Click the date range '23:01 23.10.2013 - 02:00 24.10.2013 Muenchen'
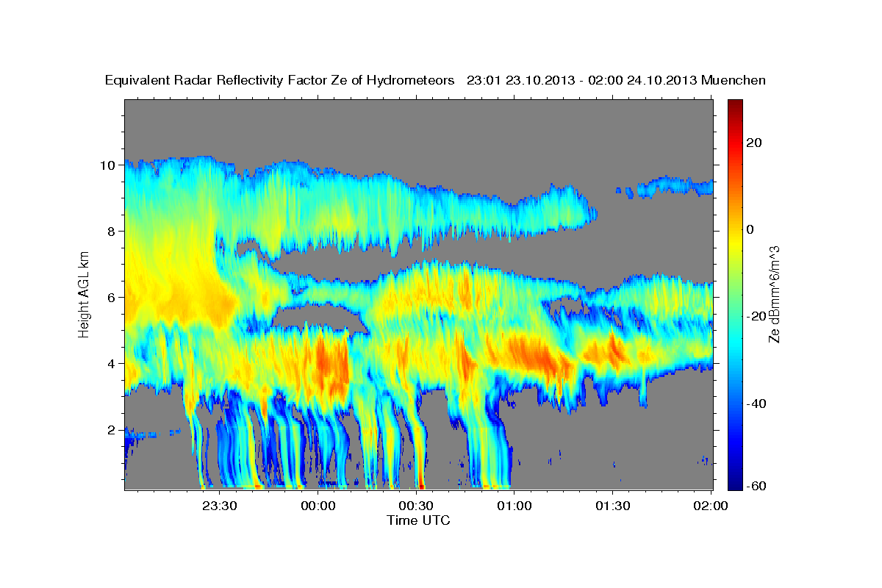Viewport: 882px width, 588px height. point(617,81)
